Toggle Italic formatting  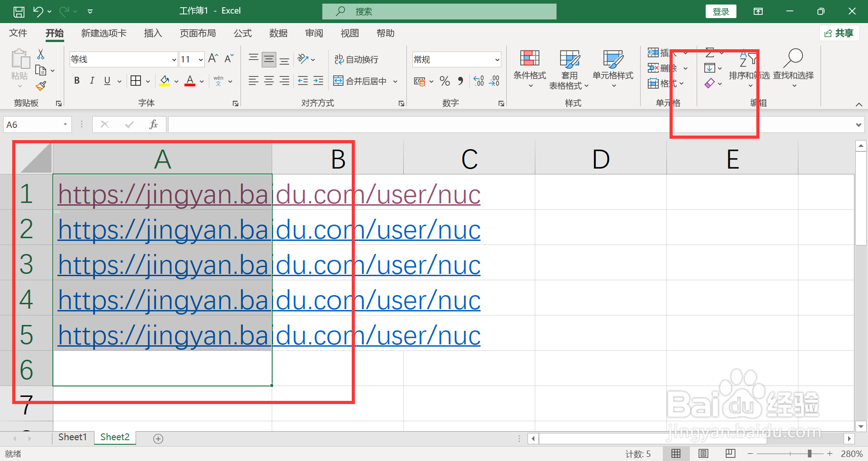(x=92, y=81)
